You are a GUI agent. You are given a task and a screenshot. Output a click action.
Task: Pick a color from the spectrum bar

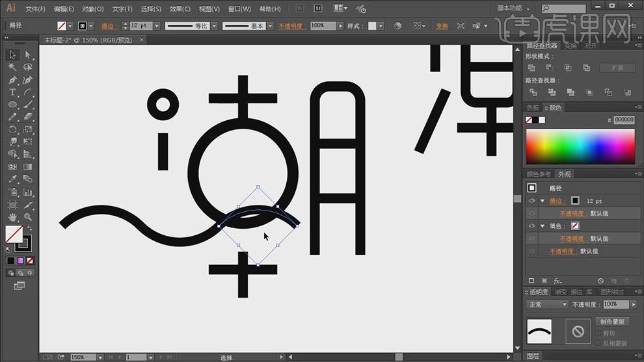click(580, 146)
